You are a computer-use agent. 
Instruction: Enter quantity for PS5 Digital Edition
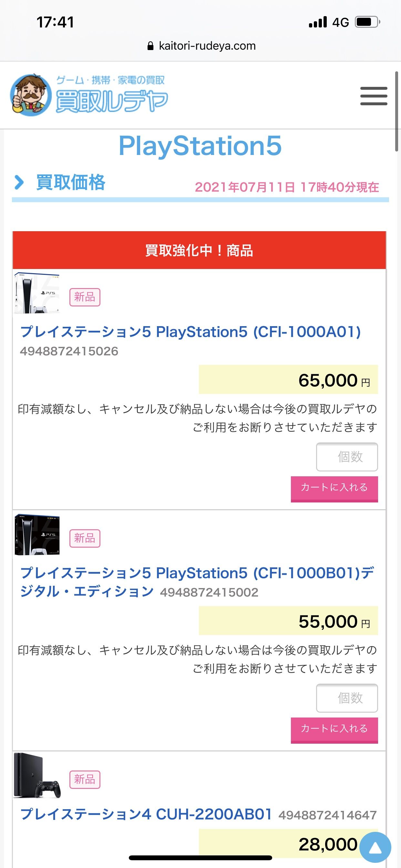347,698
